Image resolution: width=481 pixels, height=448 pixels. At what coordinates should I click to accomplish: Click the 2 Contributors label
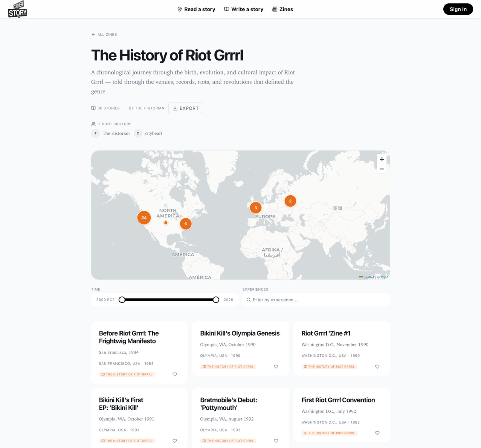[111, 124]
